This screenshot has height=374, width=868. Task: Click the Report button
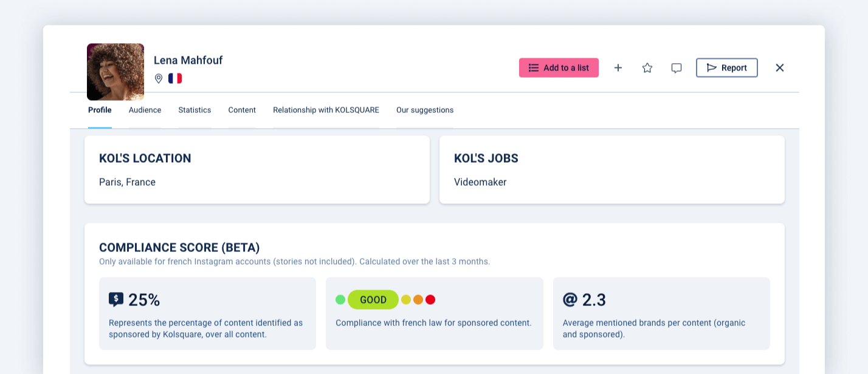click(727, 67)
